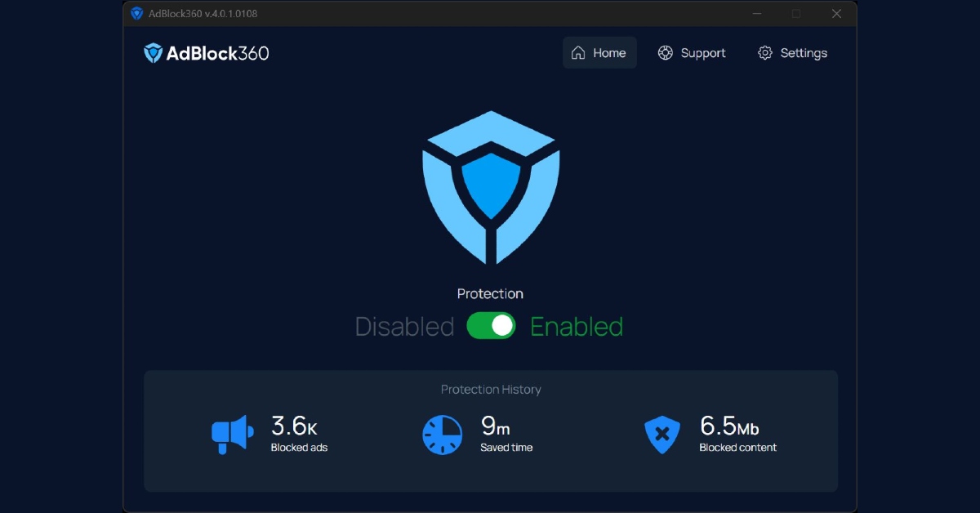Screen dimensions: 980x513
Task: Click the AdBlock360 shield icon in title bar
Action: click(136, 14)
